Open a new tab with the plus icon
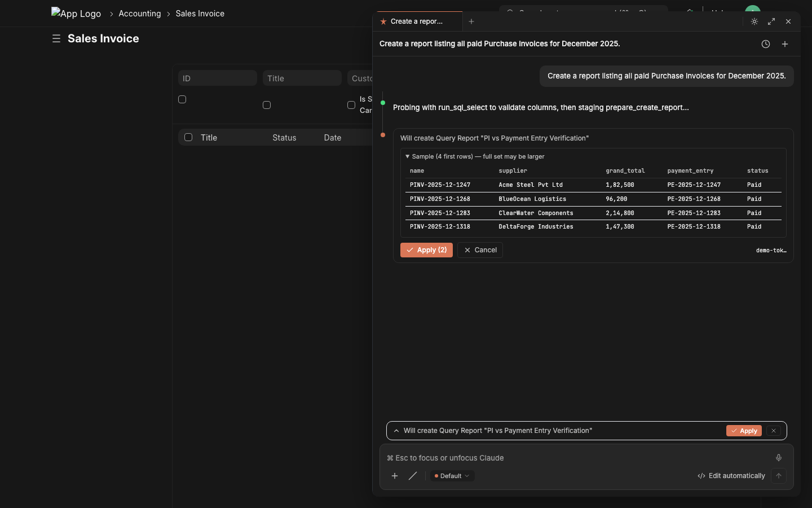Image resolution: width=812 pixels, height=508 pixels. click(471, 21)
